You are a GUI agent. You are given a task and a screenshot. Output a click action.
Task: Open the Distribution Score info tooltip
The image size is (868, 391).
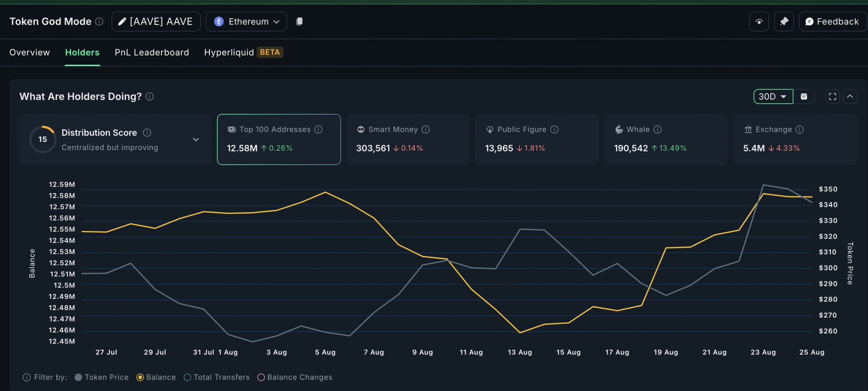147,133
